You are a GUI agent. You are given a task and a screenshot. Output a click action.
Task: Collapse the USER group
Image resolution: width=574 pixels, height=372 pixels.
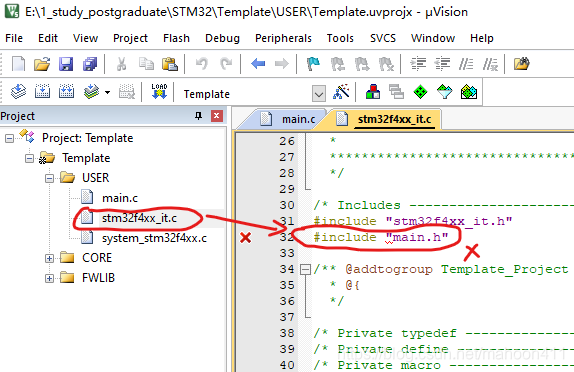coord(49,178)
